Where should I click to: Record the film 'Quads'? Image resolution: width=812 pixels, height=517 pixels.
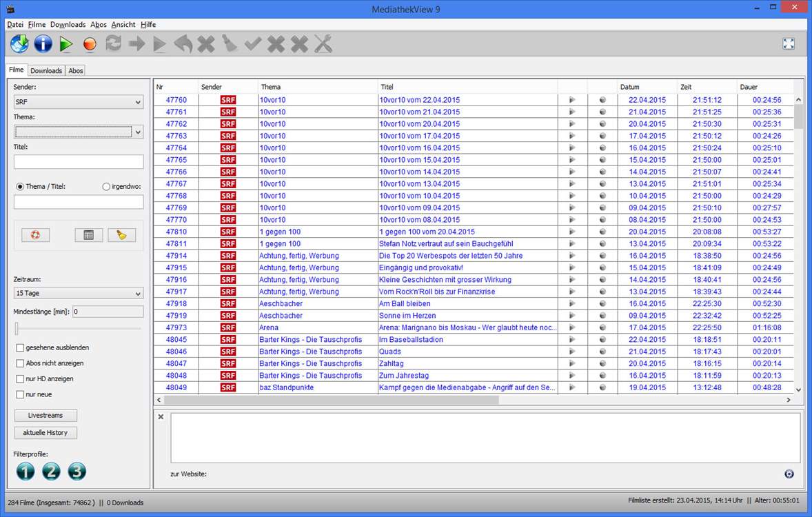pos(602,352)
